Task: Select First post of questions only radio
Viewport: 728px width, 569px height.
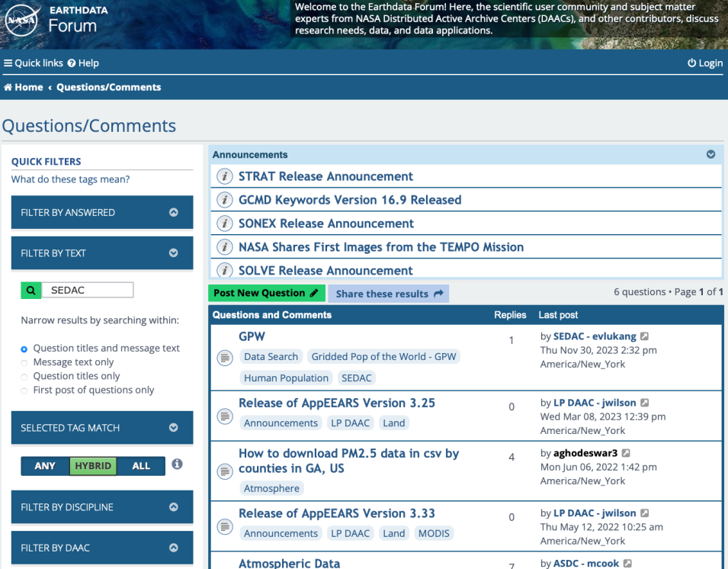Action: click(x=24, y=391)
